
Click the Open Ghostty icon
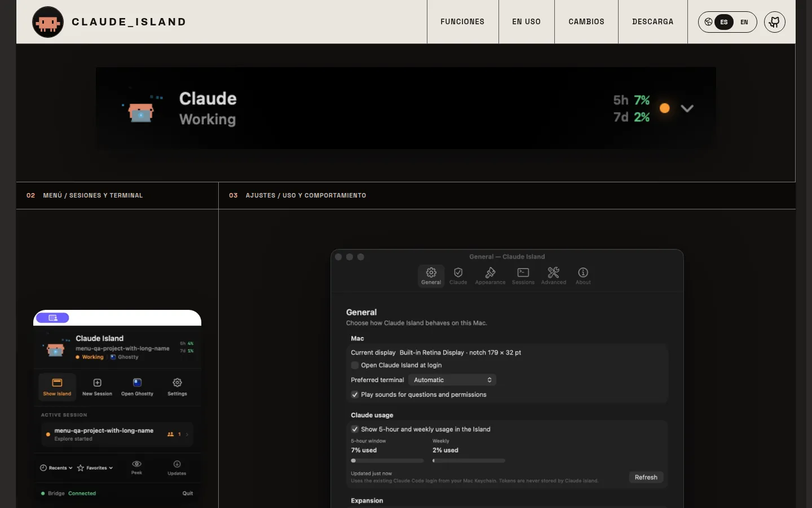pos(137,383)
